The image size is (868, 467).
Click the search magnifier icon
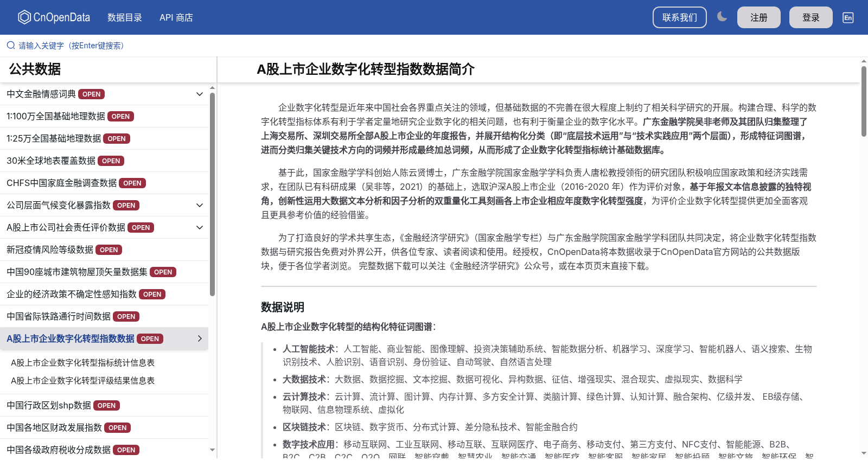click(11, 46)
